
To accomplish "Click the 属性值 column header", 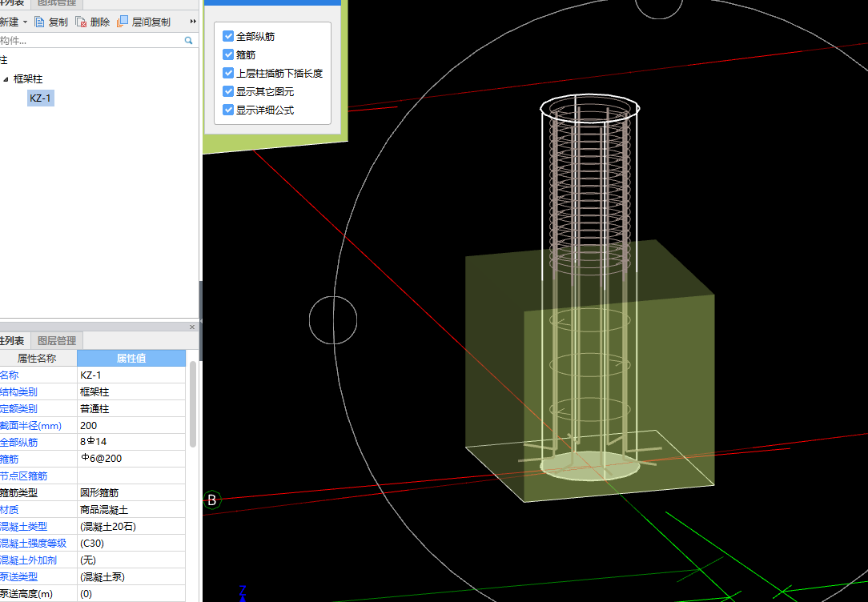I will click(x=131, y=358).
